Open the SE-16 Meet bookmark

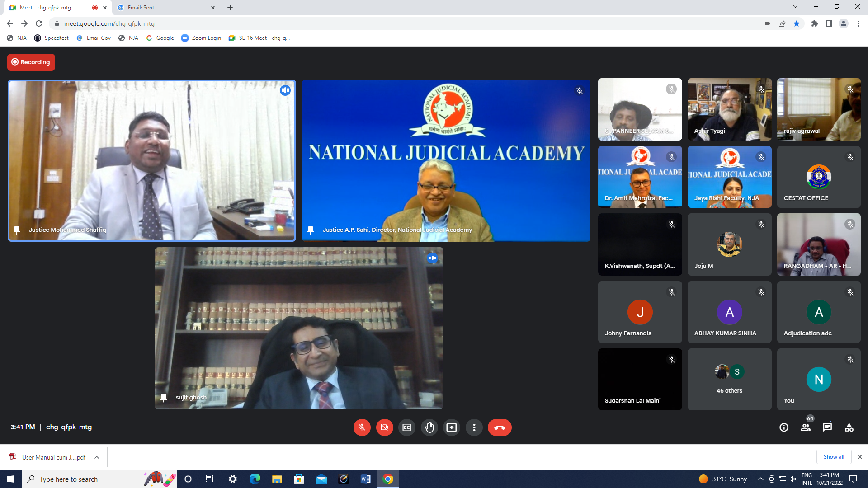click(x=259, y=38)
